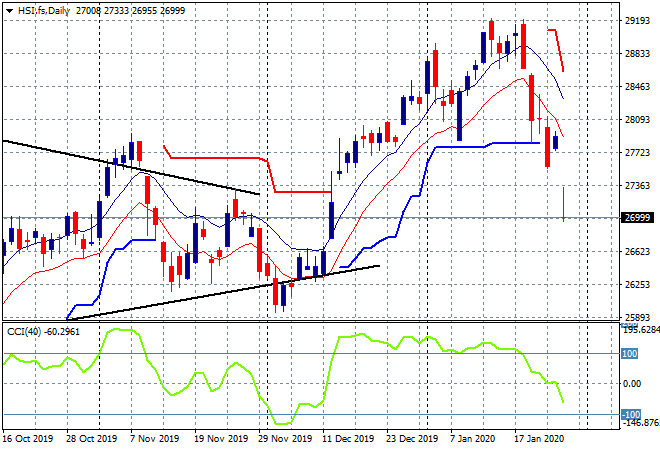660x450 pixels.
Task: Click the 29193 price axis label
Action: pyautogui.click(x=637, y=21)
